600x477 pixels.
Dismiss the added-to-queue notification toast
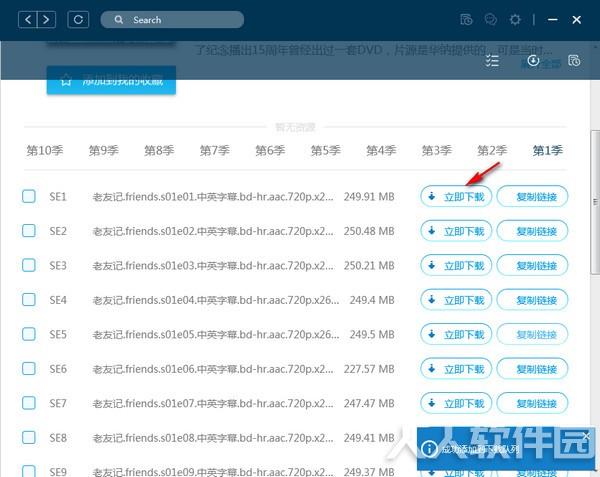tap(587, 436)
